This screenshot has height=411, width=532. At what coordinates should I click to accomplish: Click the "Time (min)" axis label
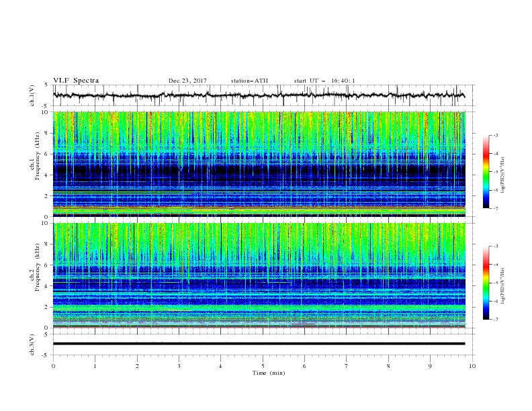269,373
